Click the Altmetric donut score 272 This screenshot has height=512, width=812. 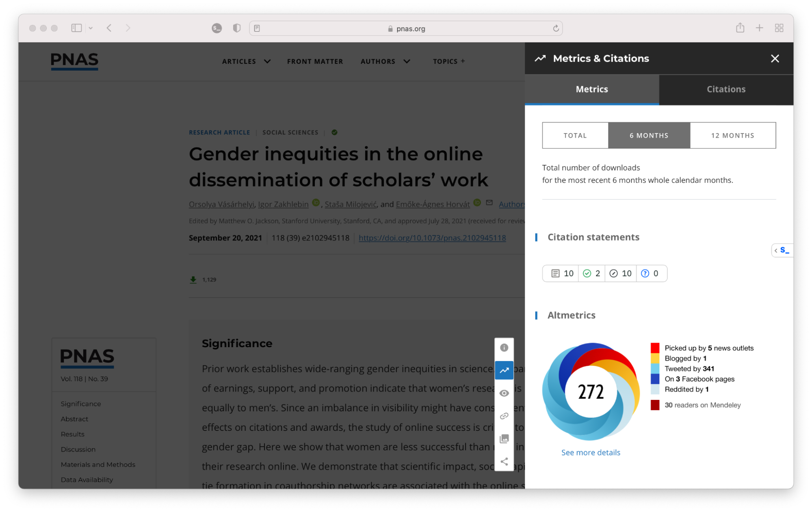click(591, 392)
